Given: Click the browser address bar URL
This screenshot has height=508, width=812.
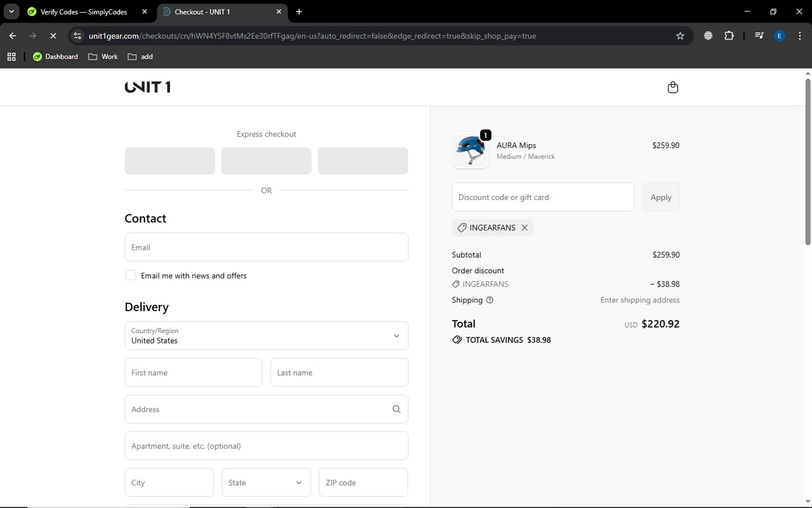Looking at the screenshot, I should coord(312,36).
